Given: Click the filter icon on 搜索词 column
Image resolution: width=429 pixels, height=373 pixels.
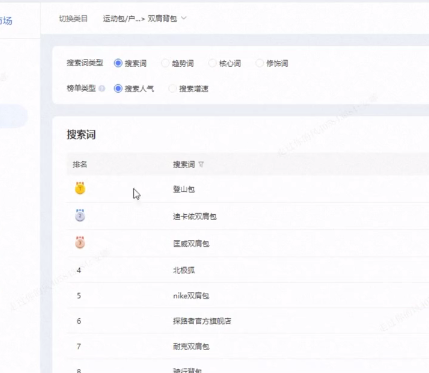Looking at the screenshot, I should 201,164.
